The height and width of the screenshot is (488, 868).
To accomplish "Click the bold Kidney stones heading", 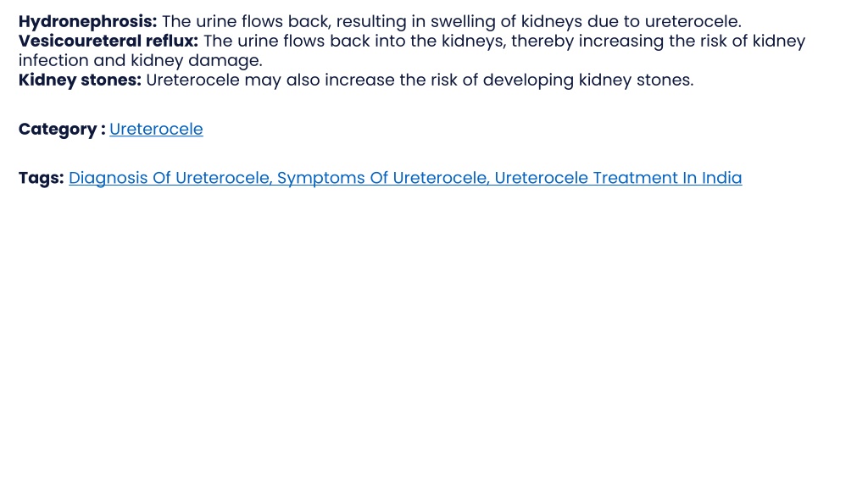I will pos(80,80).
